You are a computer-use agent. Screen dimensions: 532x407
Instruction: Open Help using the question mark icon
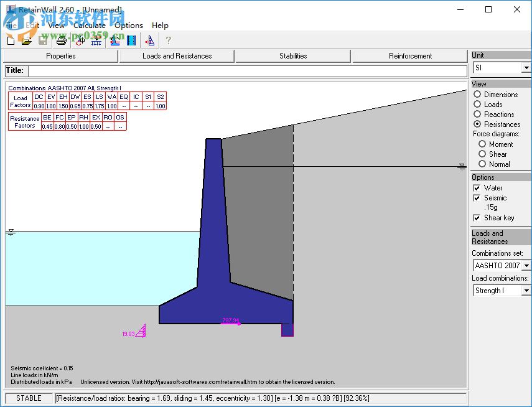pyautogui.click(x=168, y=40)
